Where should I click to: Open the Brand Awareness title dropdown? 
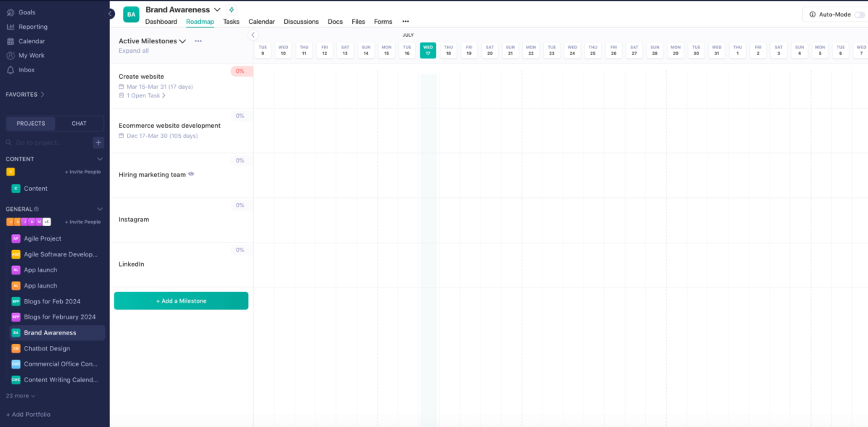(217, 9)
